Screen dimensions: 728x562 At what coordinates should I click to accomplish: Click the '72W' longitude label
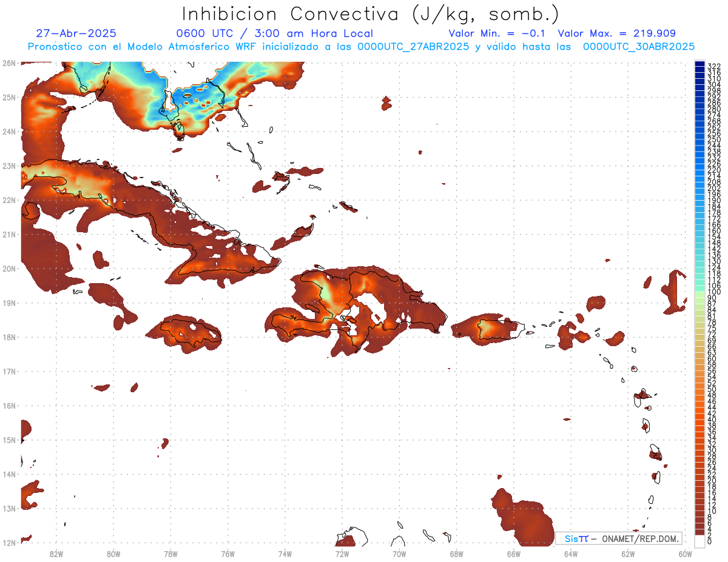point(342,553)
